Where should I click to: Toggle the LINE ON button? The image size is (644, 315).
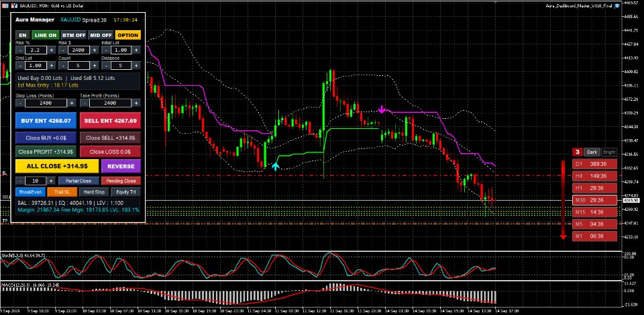[x=46, y=36]
